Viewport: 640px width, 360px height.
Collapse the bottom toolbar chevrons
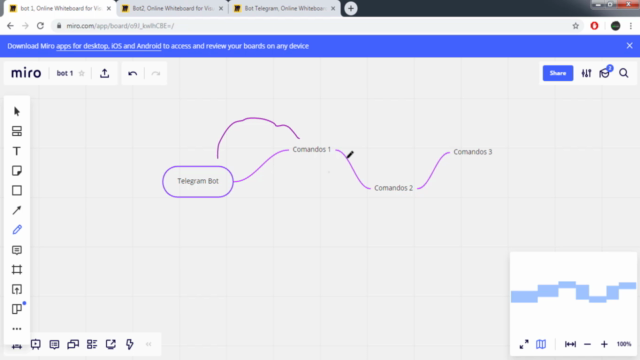click(149, 344)
